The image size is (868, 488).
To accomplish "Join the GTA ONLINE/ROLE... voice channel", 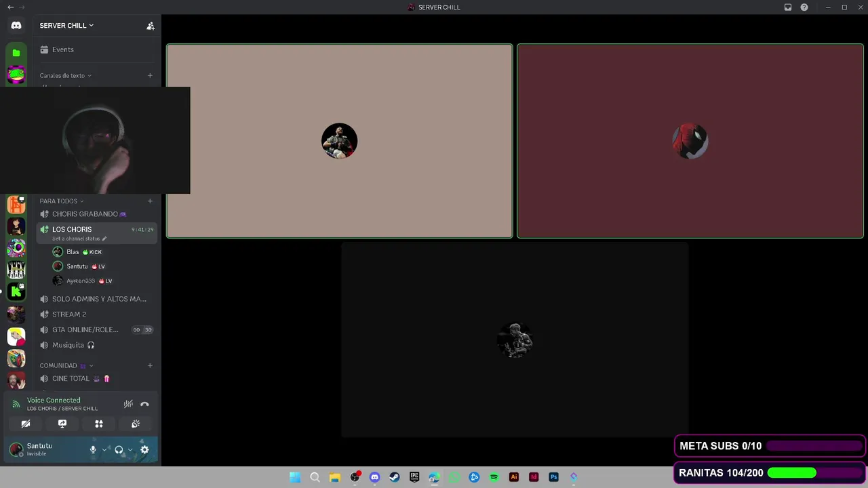I will pyautogui.click(x=96, y=330).
